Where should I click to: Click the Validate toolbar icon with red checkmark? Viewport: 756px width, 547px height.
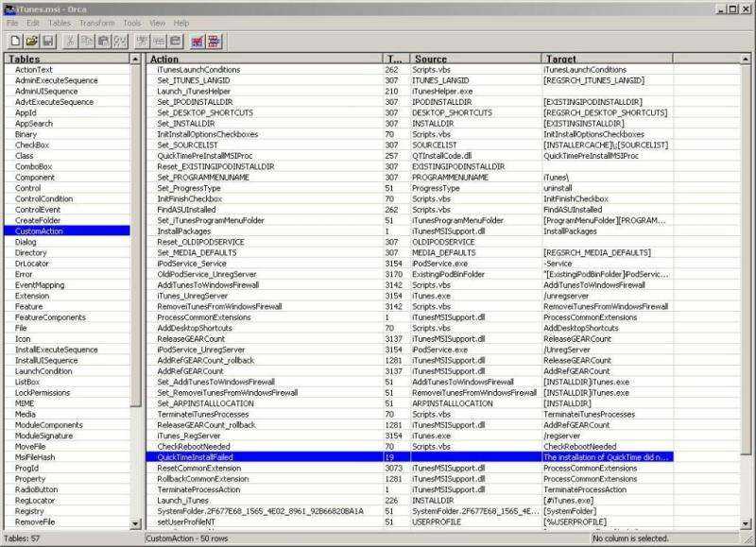point(198,42)
